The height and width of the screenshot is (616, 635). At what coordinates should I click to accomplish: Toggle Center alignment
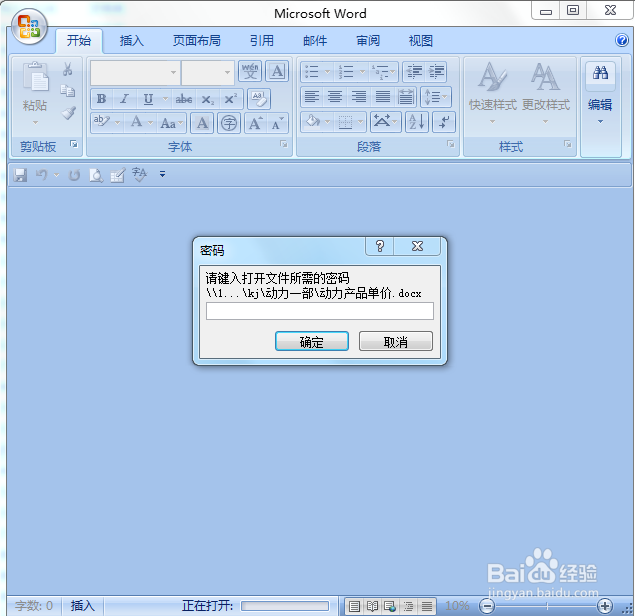tap(335, 97)
